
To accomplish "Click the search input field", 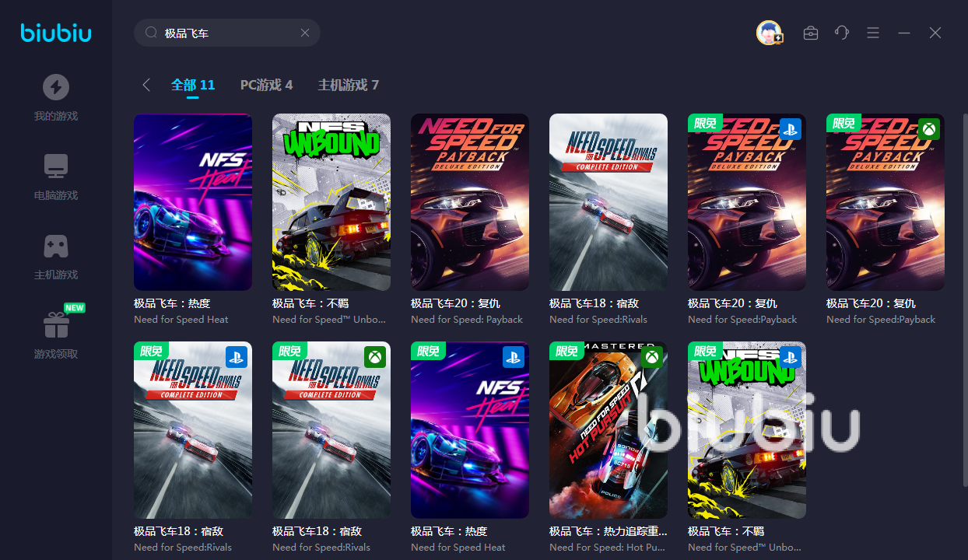I will (x=230, y=33).
